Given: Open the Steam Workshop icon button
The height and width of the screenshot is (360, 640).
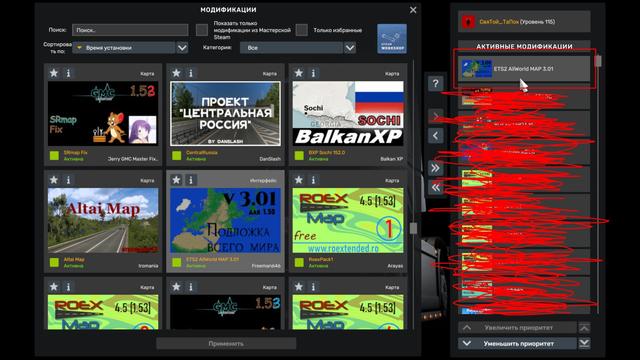Looking at the screenshot, I should coord(392,39).
